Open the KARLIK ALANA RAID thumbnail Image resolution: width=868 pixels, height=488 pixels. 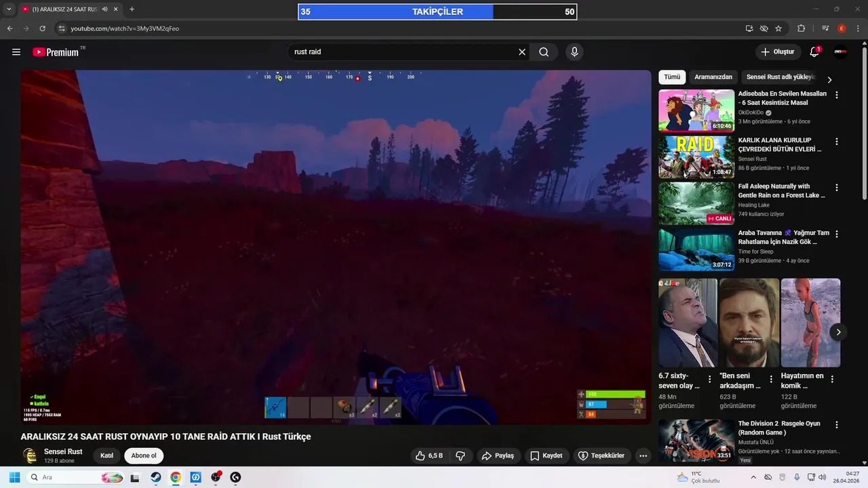pyautogui.click(x=696, y=157)
